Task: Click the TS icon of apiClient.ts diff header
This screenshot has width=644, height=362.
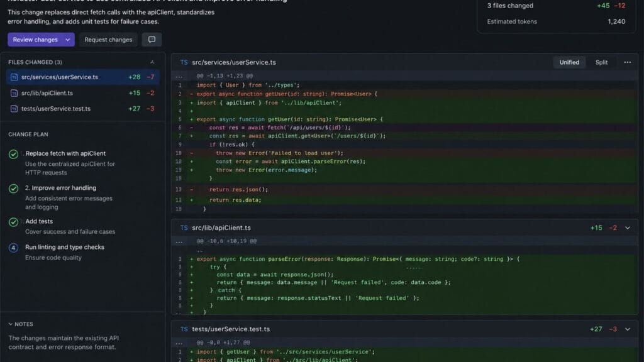Action: coord(184,228)
